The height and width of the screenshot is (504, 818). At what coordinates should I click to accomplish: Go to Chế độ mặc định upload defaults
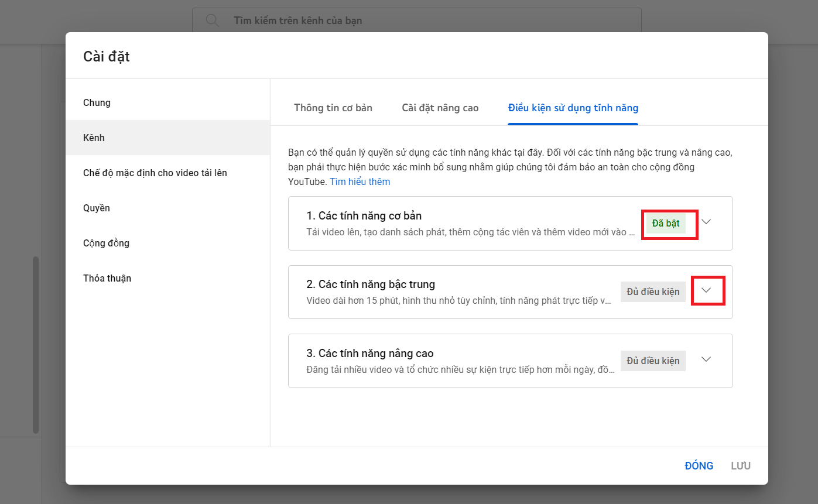[x=155, y=173]
